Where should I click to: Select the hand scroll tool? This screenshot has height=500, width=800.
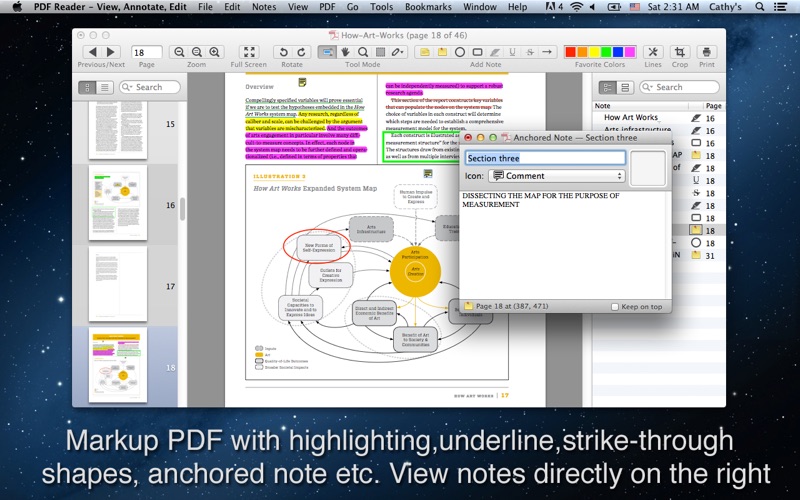click(x=345, y=52)
